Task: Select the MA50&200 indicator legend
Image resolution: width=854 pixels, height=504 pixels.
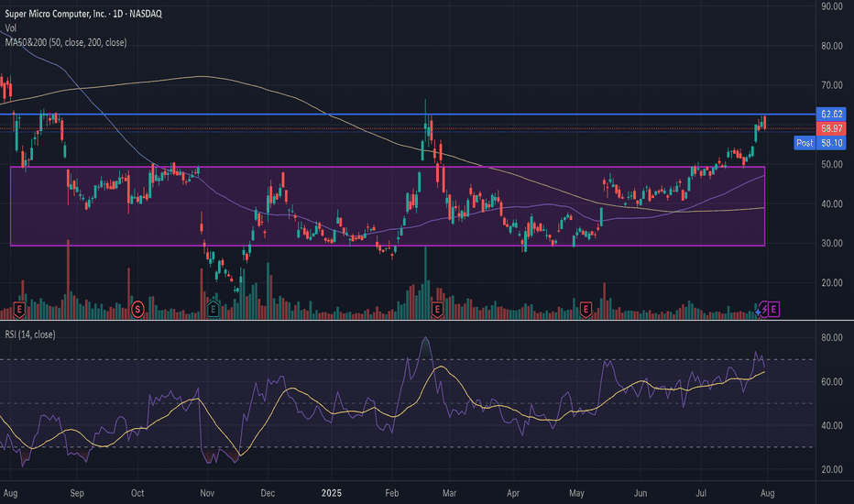Action: (66, 42)
